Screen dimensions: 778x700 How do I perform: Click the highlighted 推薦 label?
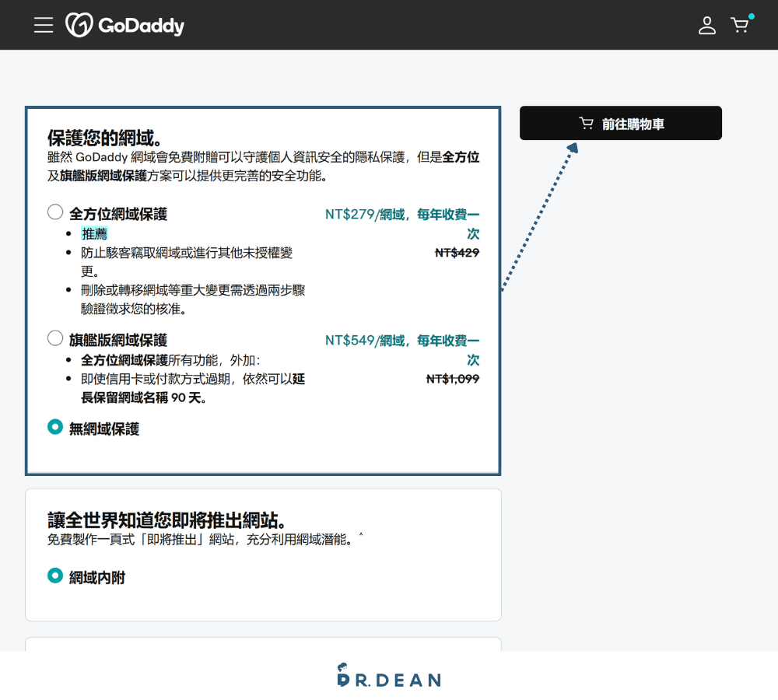point(94,233)
